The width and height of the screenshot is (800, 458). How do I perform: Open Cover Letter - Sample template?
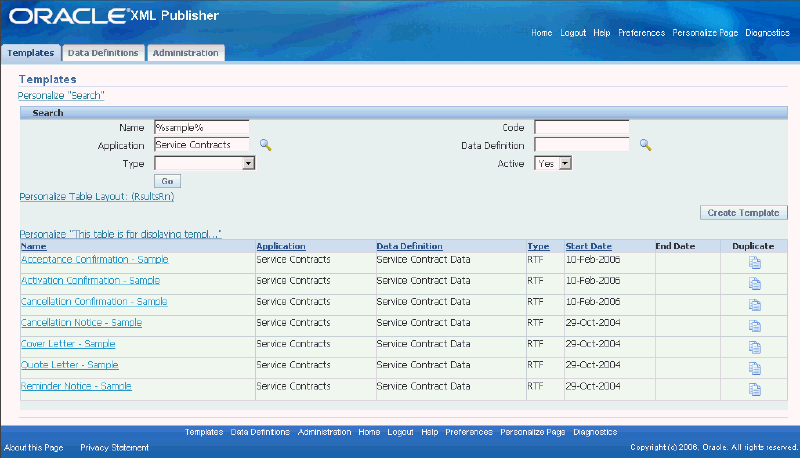[x=68, y=344]
